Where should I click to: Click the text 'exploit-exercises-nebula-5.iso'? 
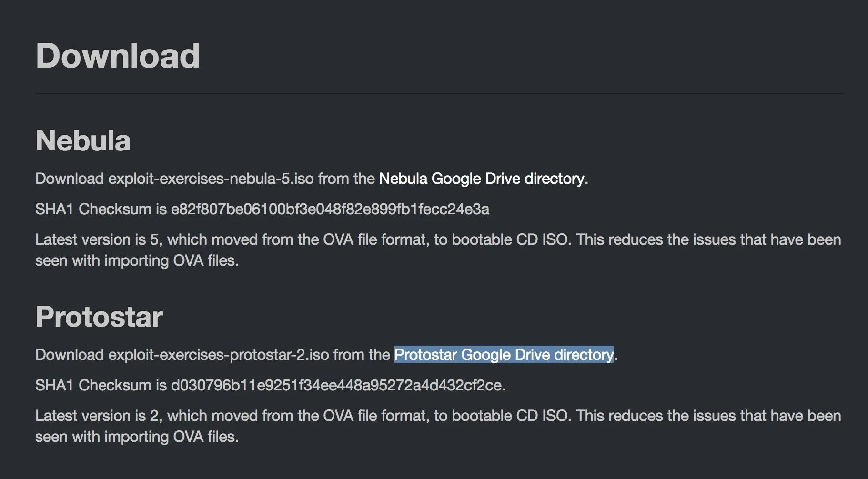(x=211, y=179)
